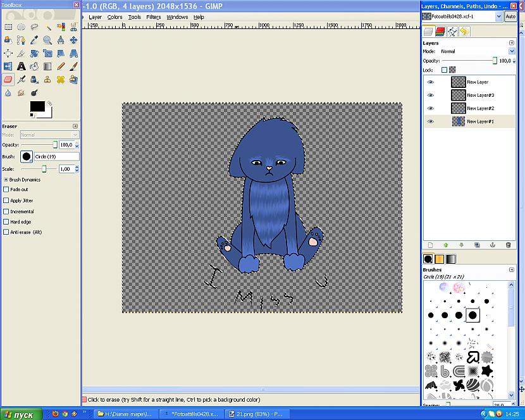Toggle the Lock pixels checkbox in Layers
Screen dimensions: 525x420
pos(444,70)
